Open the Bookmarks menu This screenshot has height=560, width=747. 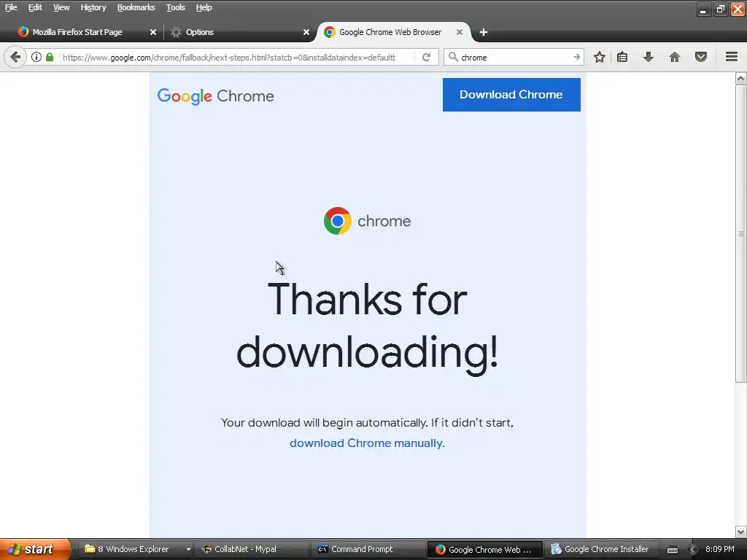pos(136,7)
